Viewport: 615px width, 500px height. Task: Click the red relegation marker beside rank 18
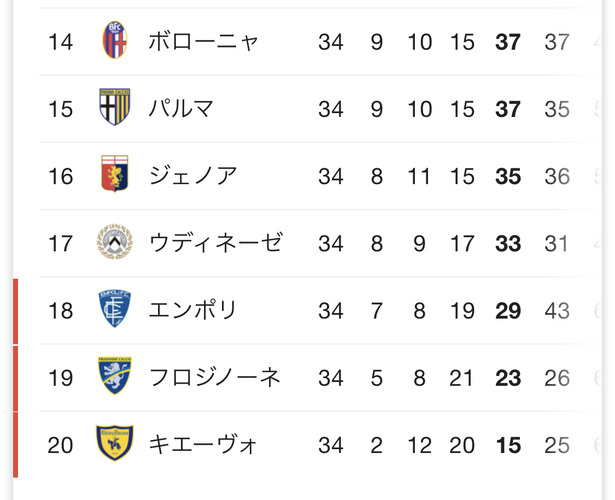(x=15, y=311)
